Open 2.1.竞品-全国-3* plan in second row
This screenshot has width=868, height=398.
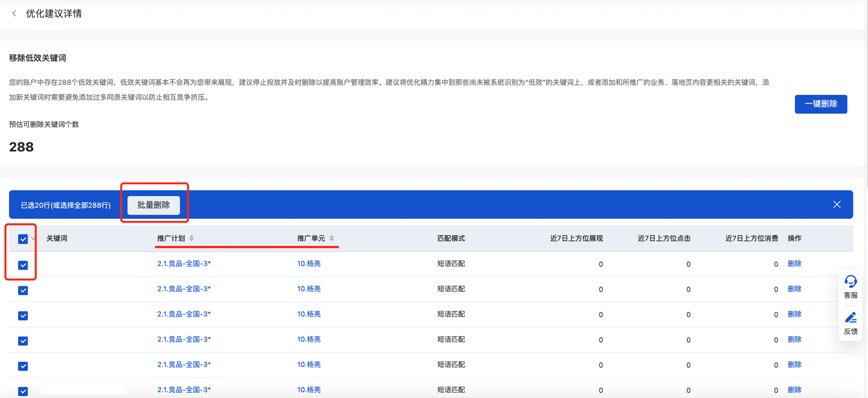184,289
